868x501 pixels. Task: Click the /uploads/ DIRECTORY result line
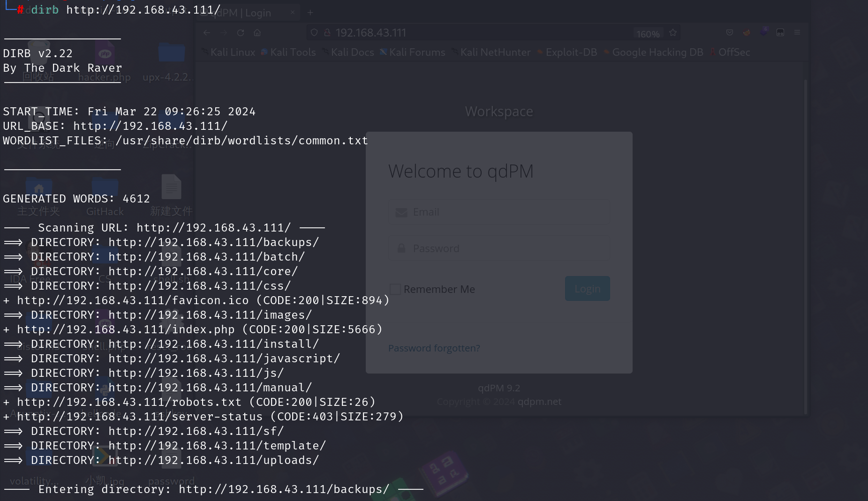click(161, 460)
